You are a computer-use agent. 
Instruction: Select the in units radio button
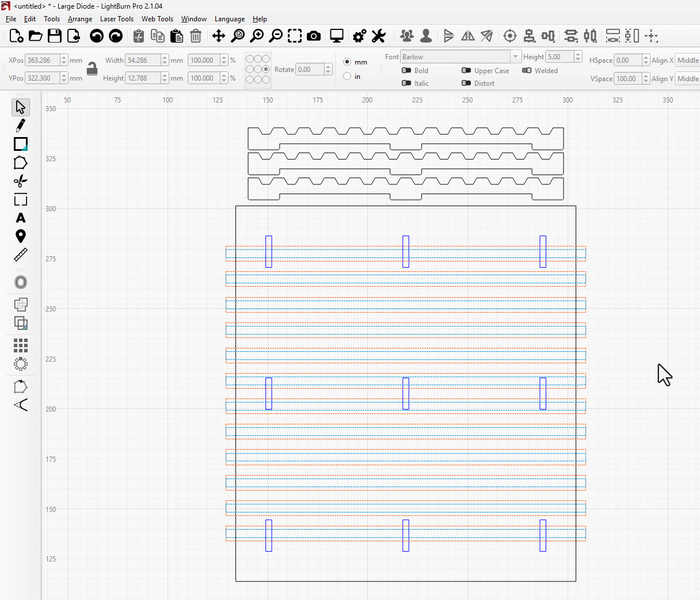(x=347, y=76)
